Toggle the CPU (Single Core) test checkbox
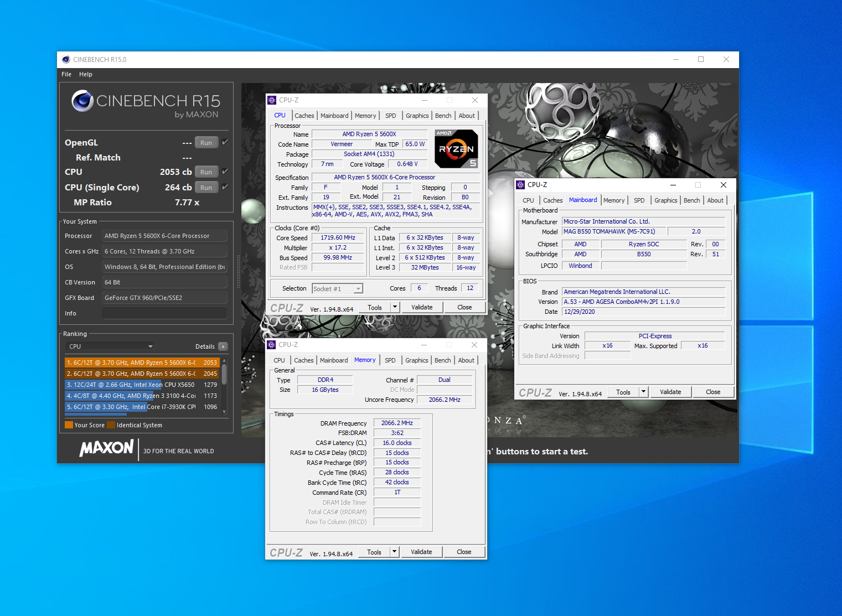The image size is (842, 616). [225, 187]
